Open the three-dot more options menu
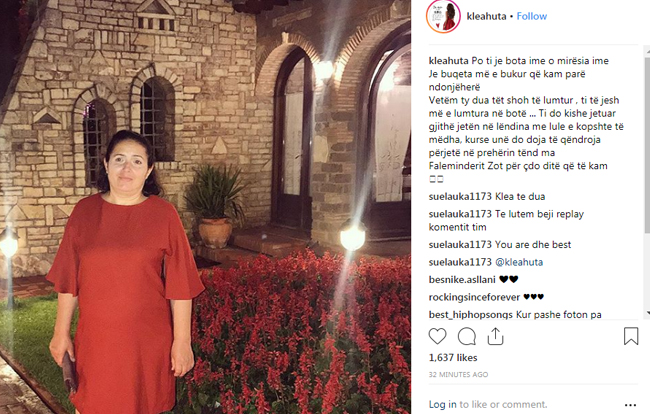 [630, 404]
